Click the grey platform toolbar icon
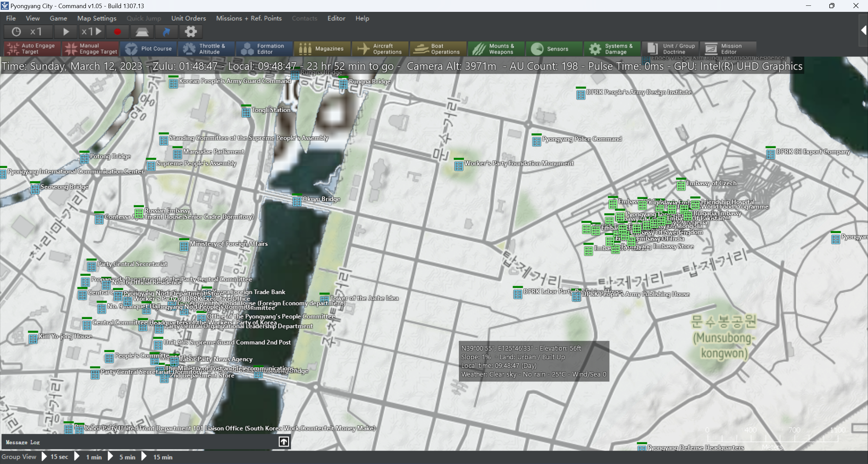The width and height of the screenshot is (868, 464). 142,32
